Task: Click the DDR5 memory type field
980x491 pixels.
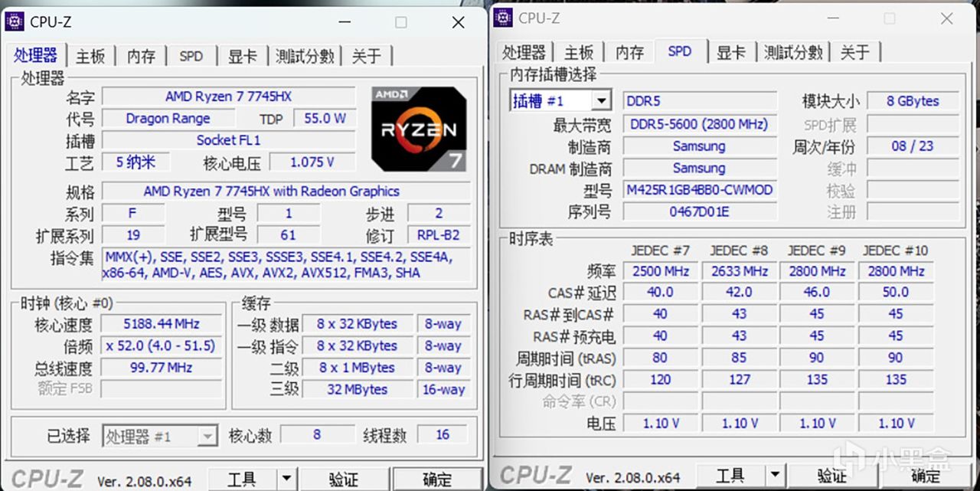Action: (x=699, y=101)
